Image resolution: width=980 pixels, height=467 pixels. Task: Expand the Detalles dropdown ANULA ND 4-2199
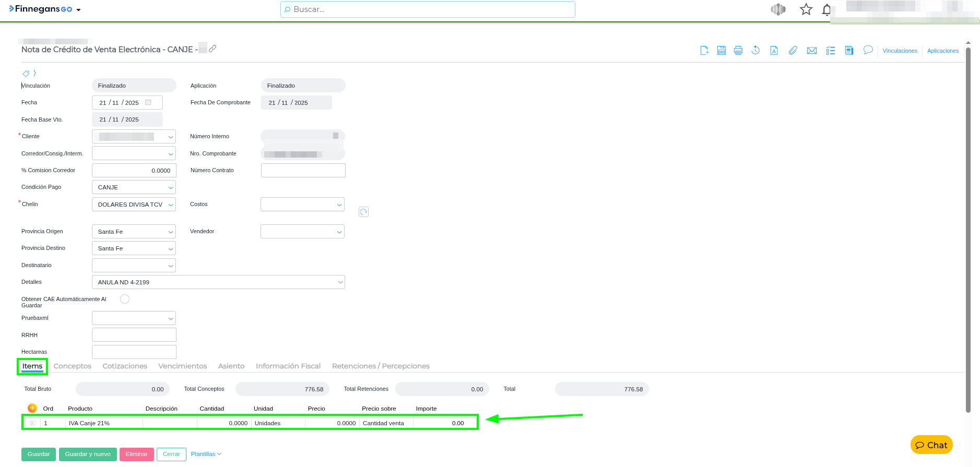pos(218,282)
